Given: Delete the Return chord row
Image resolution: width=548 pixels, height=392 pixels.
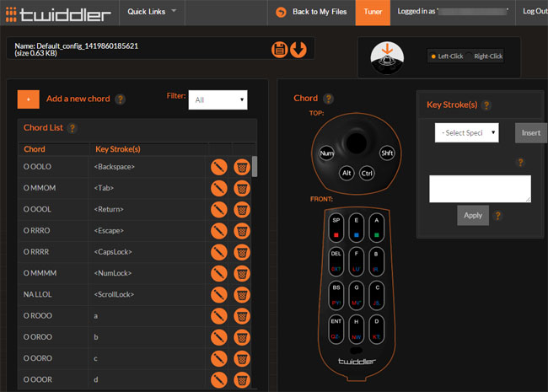Looking at the screenshot, I should 242,210.
